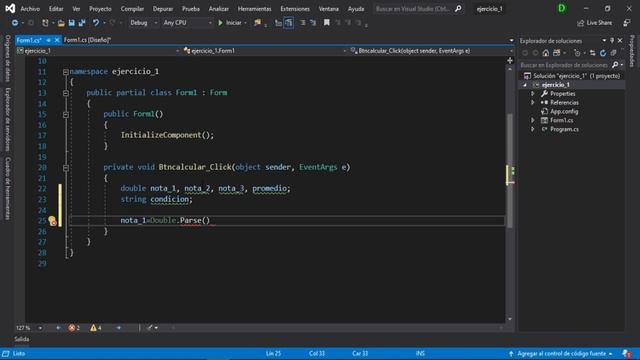The width and height of the screenshot is (640, 360).
Task: Collapse the class Form1 code block
Action: 65,93
